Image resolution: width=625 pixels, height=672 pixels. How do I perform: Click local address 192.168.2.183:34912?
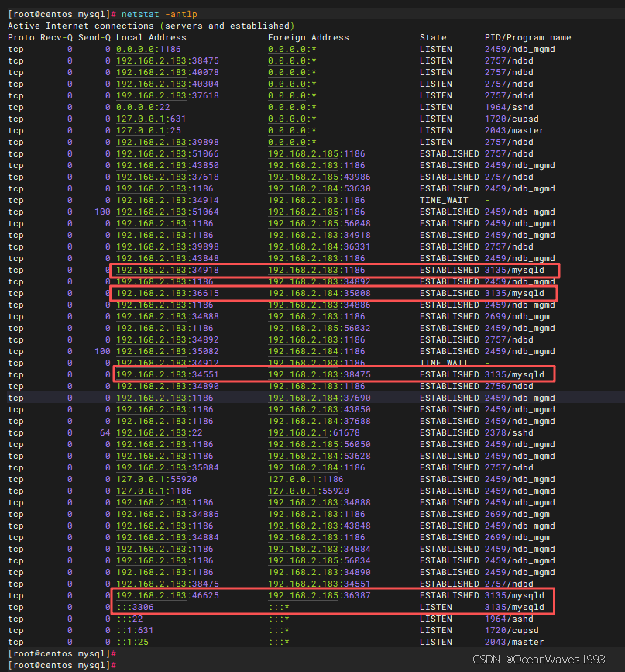(x=167, y=363)
